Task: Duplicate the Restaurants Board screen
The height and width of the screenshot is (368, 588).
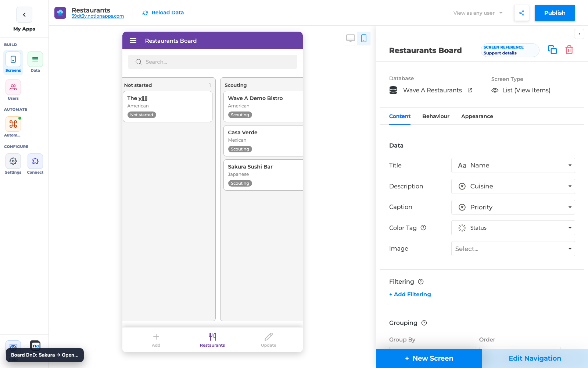Action: pos(552,50)
